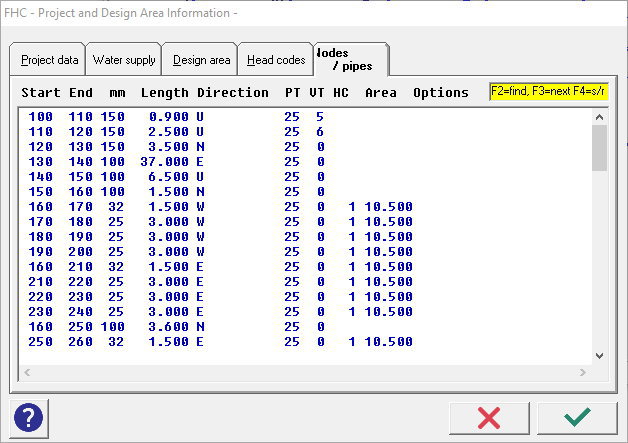Go to the Head codes tab
This screenshot has height=443, width=628.
tap(277, 60)
